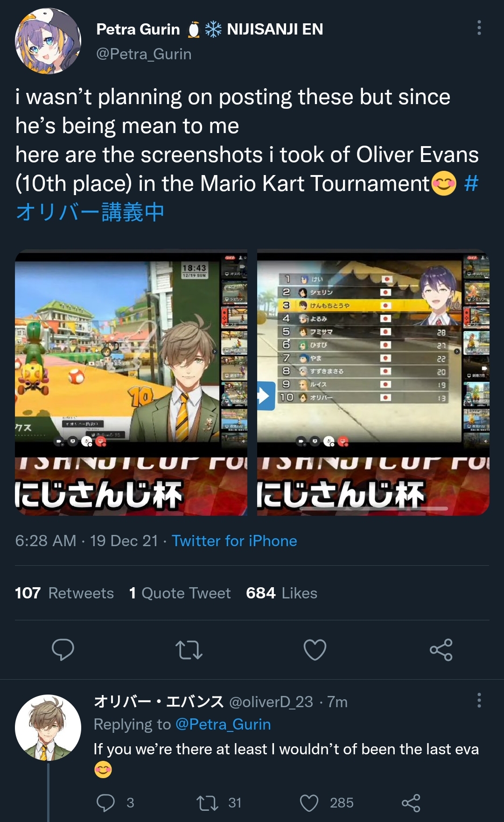Reply to Oliver's comment
The width and height of the screenshot is (504, 822).
click(x=105, y=803)
